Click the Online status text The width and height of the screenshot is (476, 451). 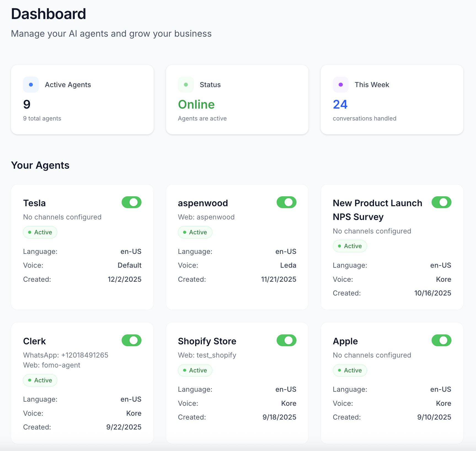[196, 104]
